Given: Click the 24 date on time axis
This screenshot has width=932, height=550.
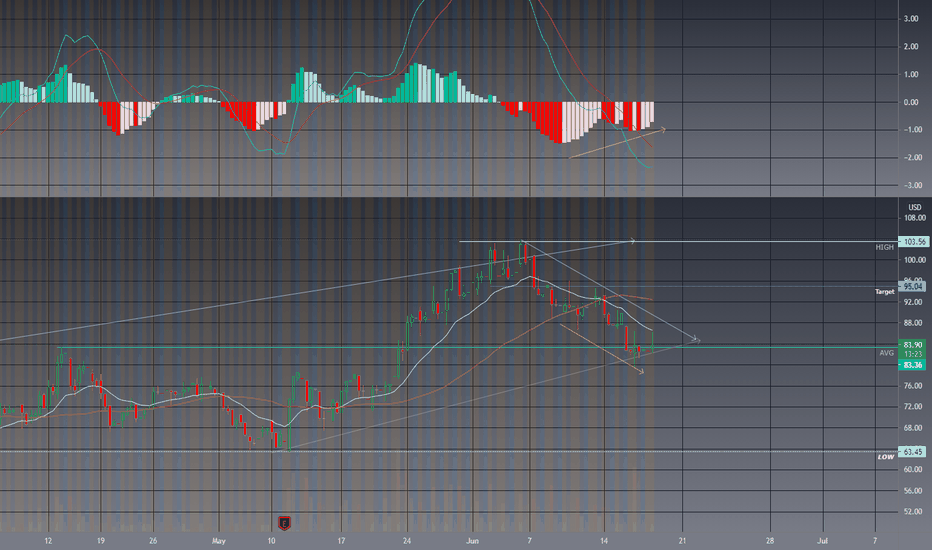Looking at the screenshot, I should (407, 541).
